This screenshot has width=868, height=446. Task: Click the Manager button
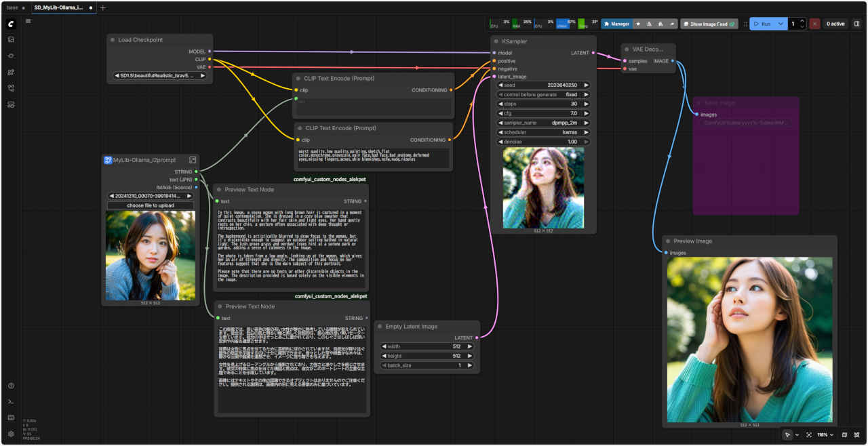(616, 24)
